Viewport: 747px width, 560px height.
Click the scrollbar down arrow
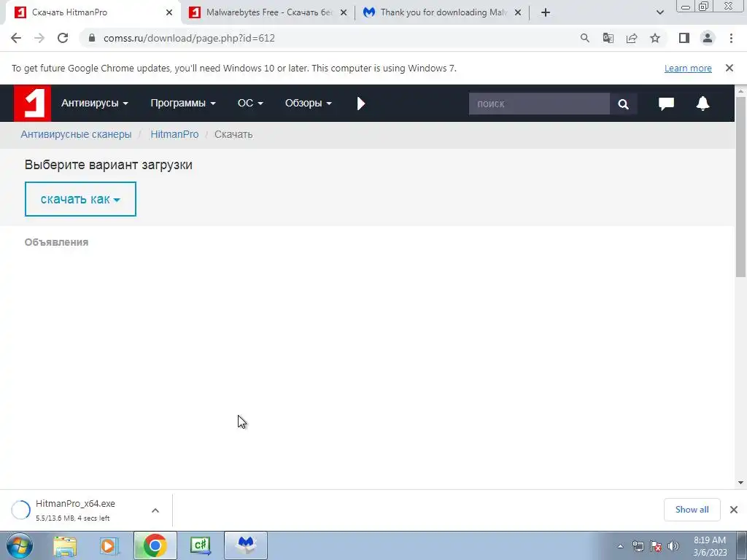coord(740,483)
